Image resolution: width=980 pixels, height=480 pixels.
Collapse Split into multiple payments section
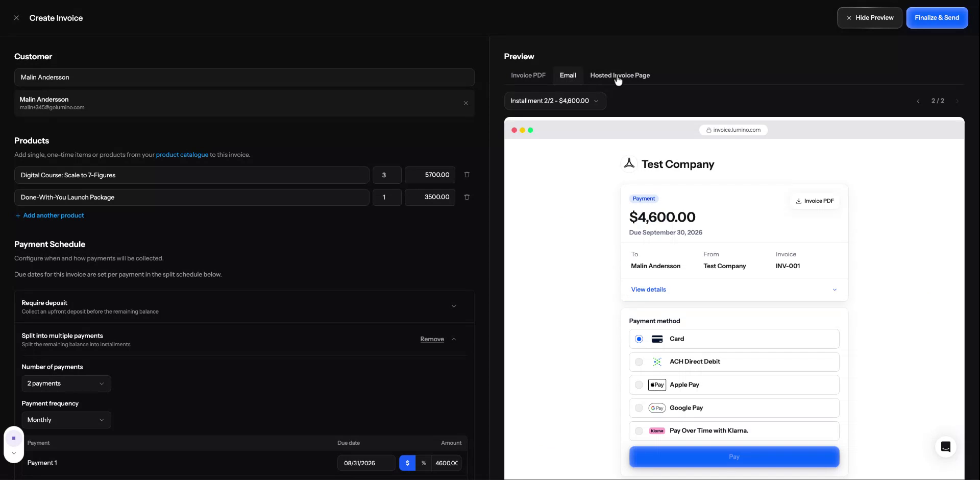pos(454,339)
